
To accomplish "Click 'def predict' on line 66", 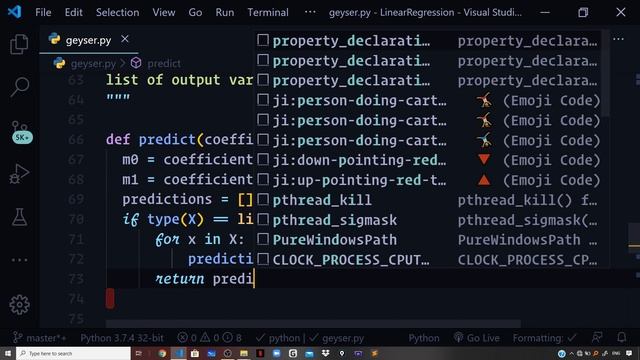I will 151,140.
